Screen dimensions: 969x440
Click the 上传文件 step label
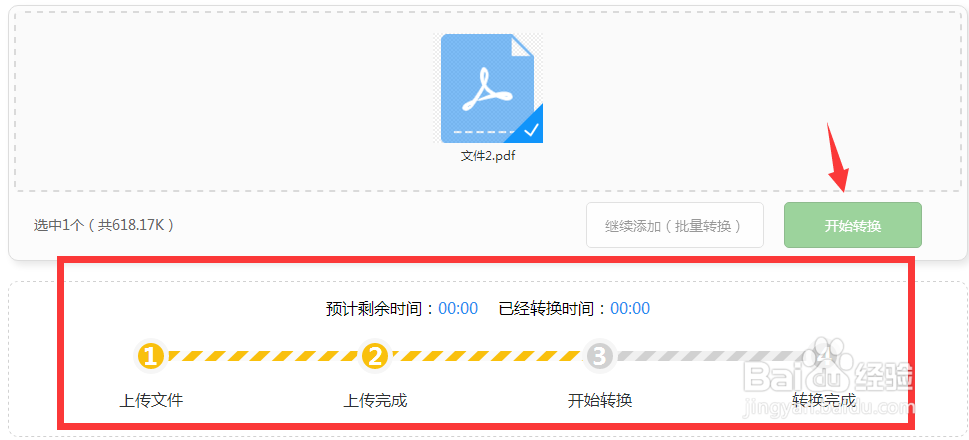(151, 400)
